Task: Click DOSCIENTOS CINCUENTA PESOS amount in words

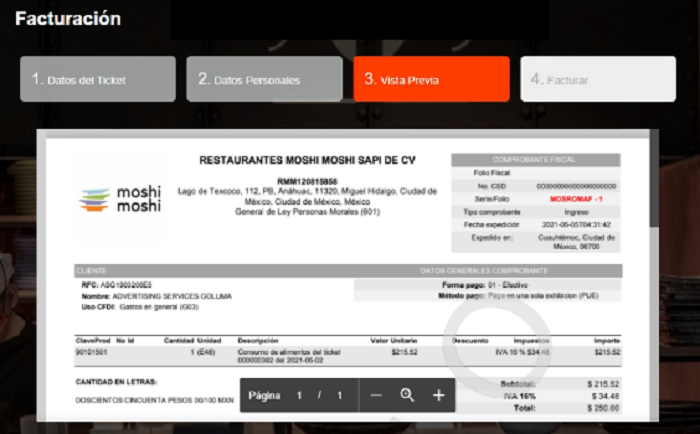Action: point(154,401)
